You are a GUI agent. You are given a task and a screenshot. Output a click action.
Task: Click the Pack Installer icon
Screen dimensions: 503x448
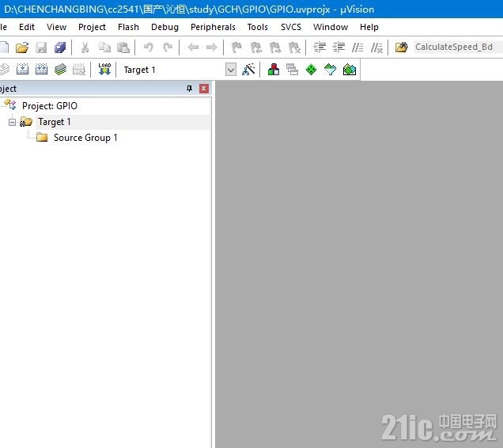350,70
